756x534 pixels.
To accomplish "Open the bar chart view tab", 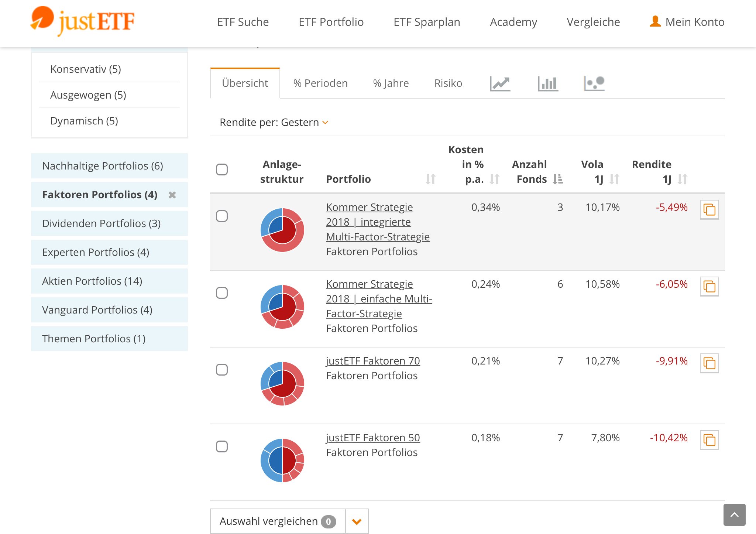I will click(x=548, y=83).
